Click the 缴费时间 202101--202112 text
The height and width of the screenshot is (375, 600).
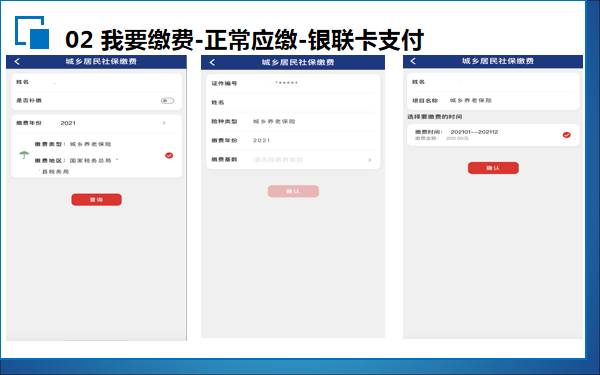[457, 132]
